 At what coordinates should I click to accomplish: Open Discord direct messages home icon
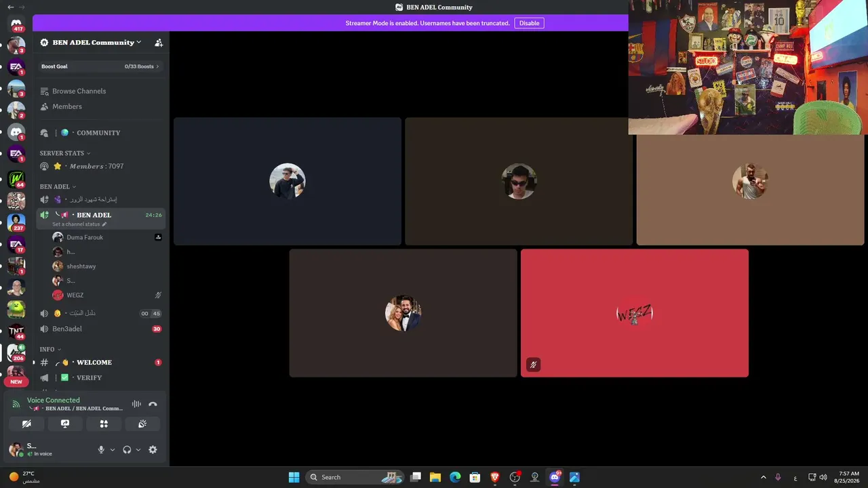pos(16,24)
